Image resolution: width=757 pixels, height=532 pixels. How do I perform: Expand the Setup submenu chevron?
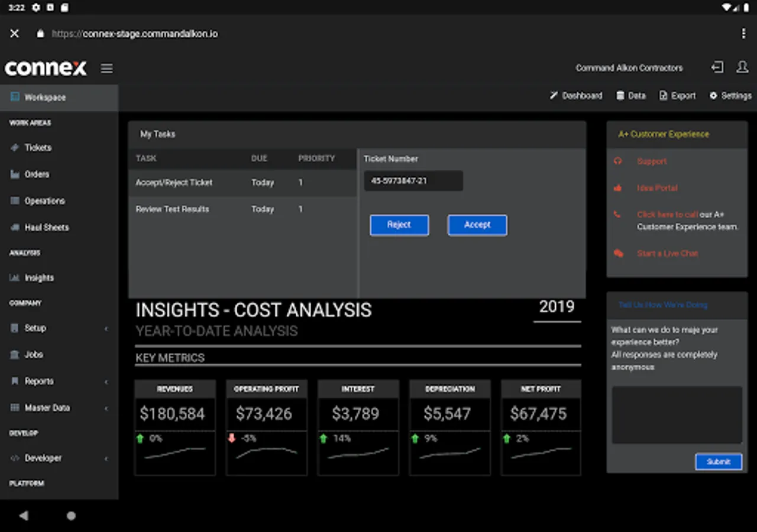[106, 329]
